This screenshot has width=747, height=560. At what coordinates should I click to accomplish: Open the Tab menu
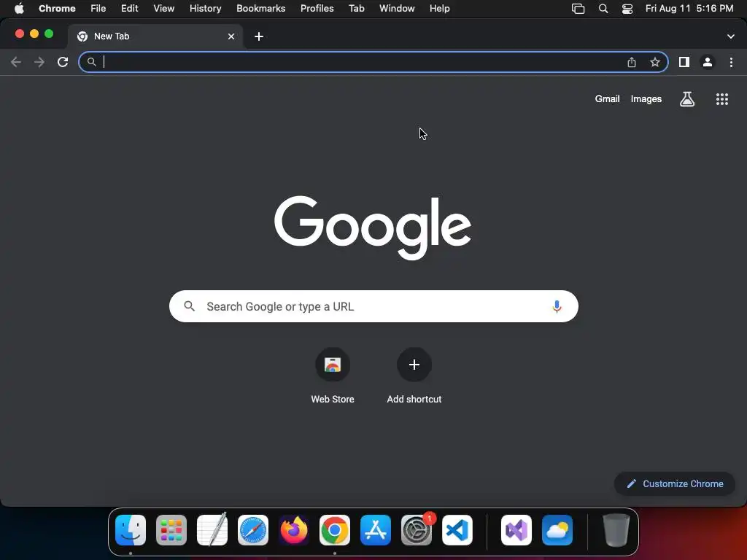pos(356,9)
